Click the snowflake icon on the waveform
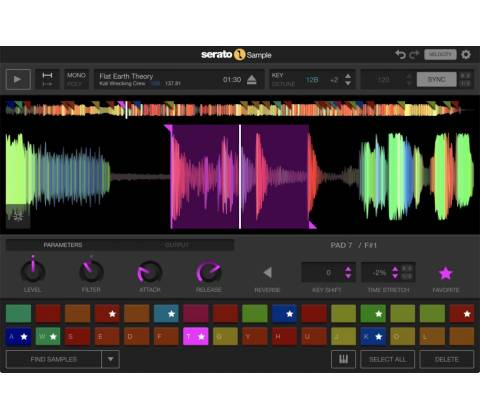This screenshot has width=480, height=420. pos(18,216)
